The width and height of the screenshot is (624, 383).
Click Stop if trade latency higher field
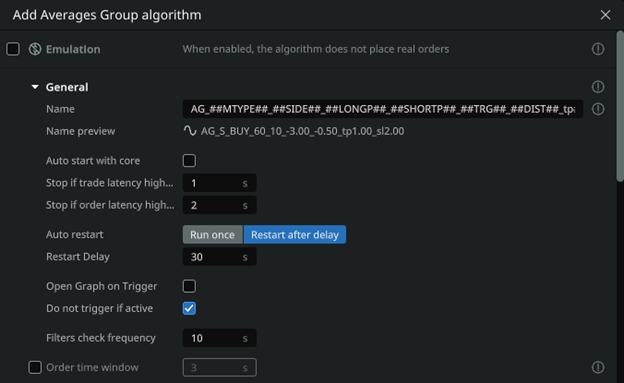click(219, 183)
